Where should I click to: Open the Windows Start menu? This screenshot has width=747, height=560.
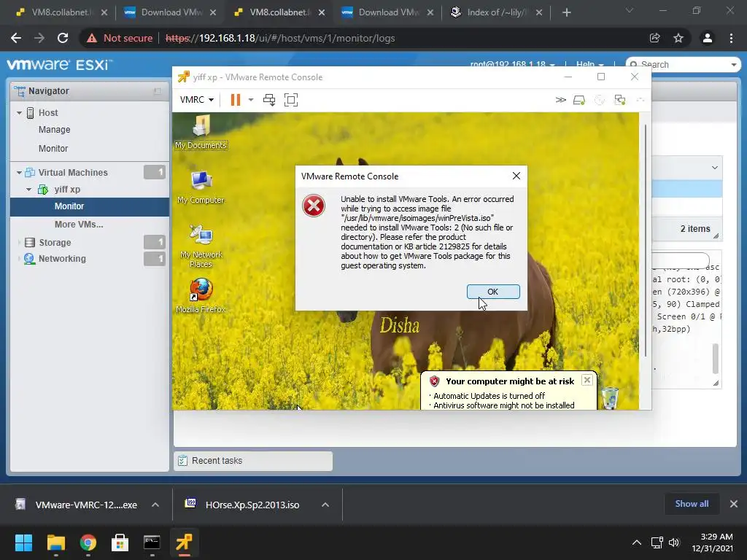tap(23, 542)
